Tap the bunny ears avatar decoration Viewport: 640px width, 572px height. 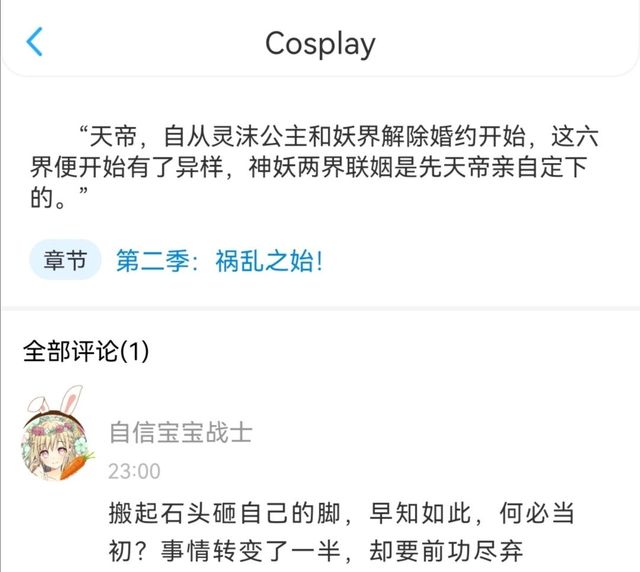(56, 399)
